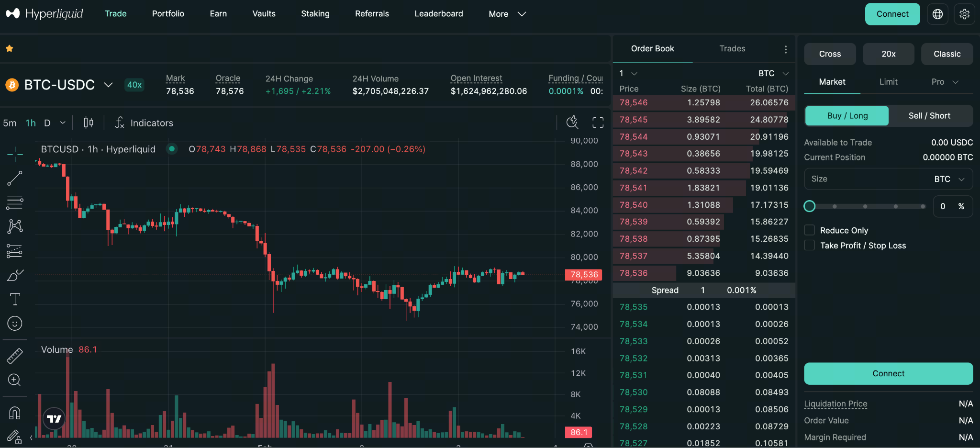Pick the trend line drawing tool
The height and width of the screenshot is (448, 980).
click(14, 179)
